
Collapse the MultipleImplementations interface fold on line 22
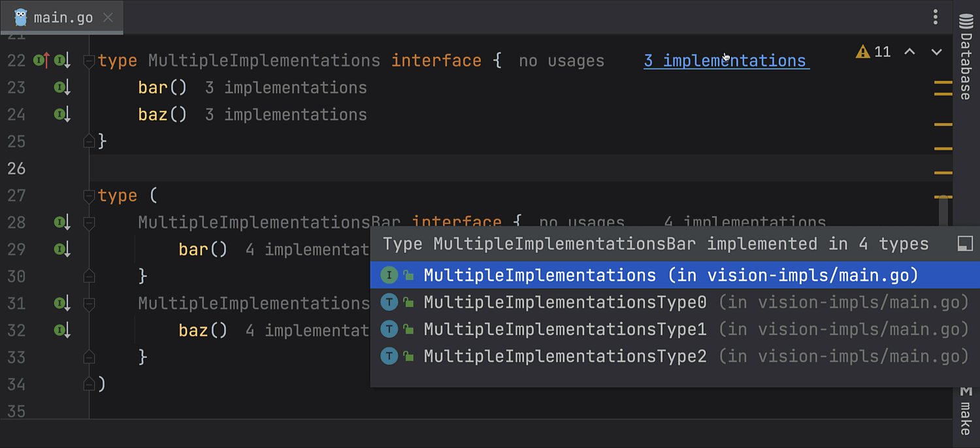pos(90,61)
